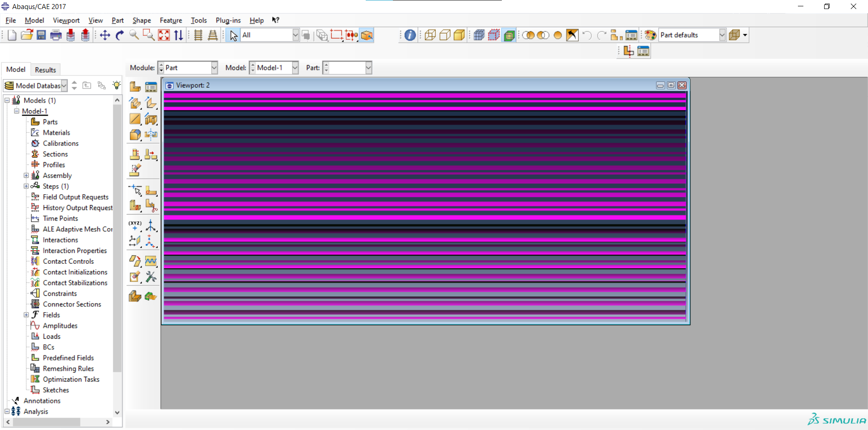Open the empty Part dropdown

(347, 68)
